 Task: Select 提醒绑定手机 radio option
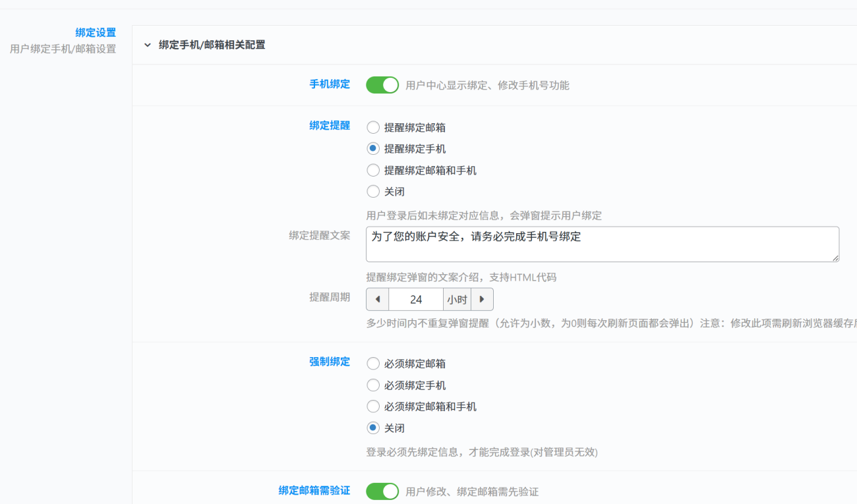[373, 149]
